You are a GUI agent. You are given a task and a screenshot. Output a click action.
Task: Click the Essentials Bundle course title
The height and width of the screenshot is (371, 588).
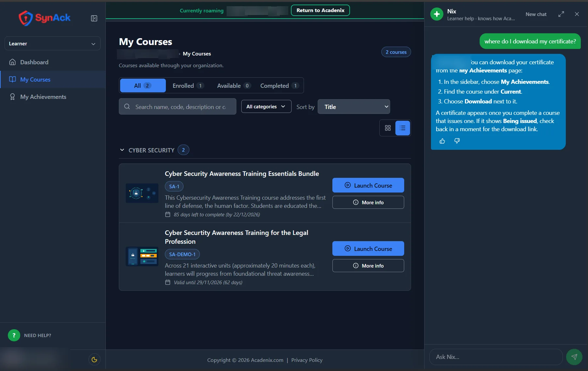[242, 174]
